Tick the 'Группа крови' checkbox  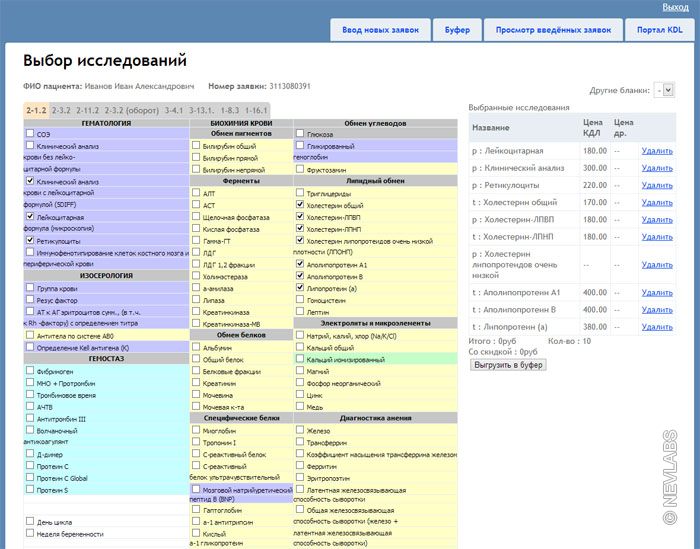30,288
